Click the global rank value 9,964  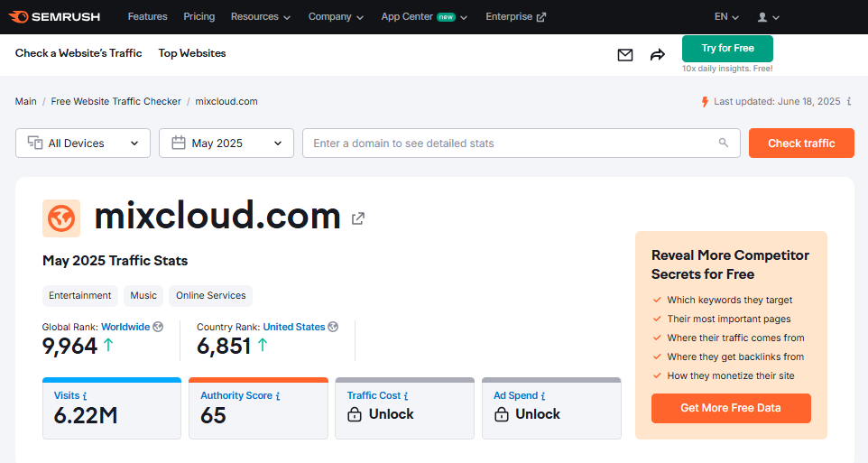point(69,347)
